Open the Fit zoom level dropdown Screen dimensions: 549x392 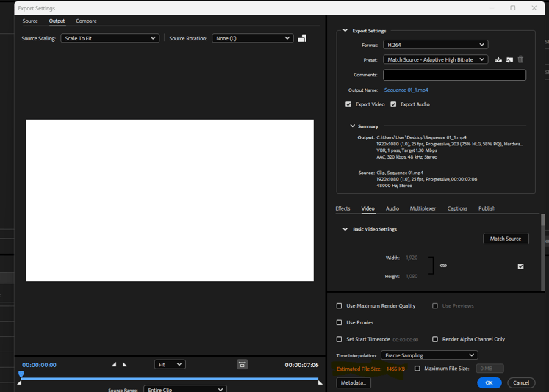click(170, 364)
